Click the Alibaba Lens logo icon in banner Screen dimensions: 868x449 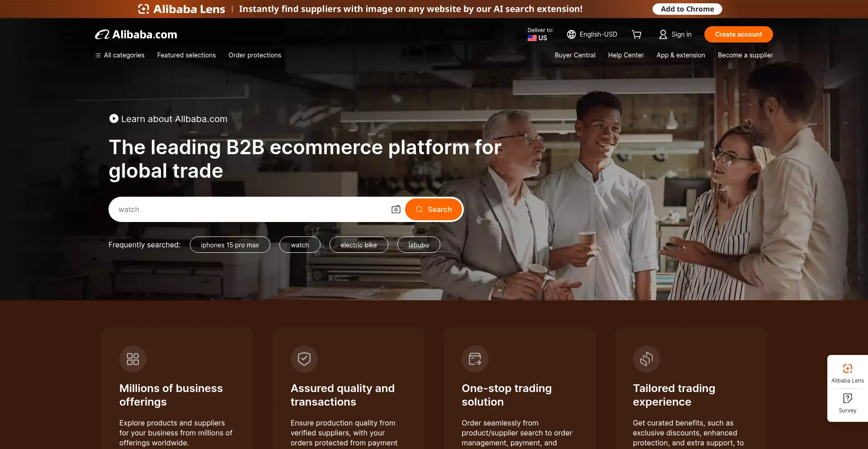pos(143,9)
